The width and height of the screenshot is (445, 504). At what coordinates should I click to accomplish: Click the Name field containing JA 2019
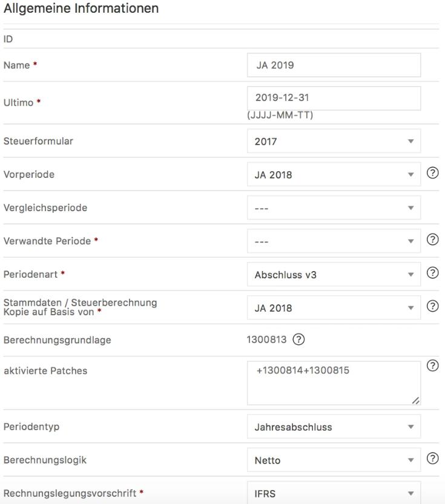334,65
